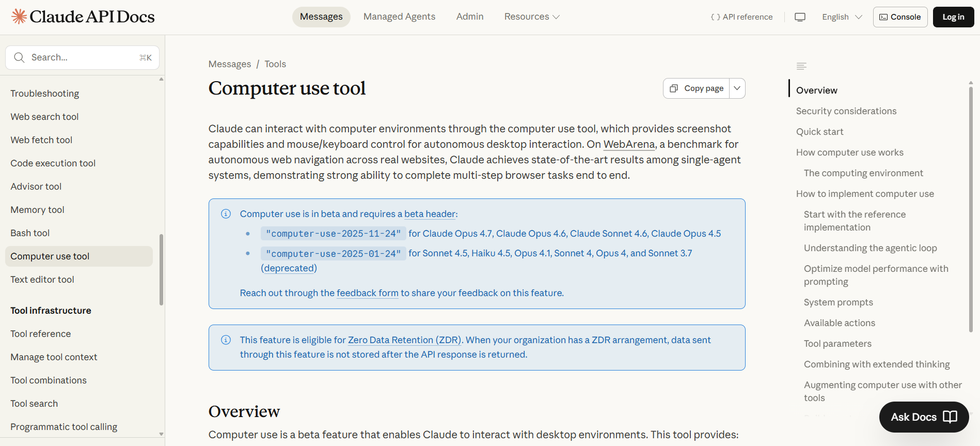980x446 pixels.
Task: Switch to the Admin tab
Action: pyautogui.click(x=470, y=17)
